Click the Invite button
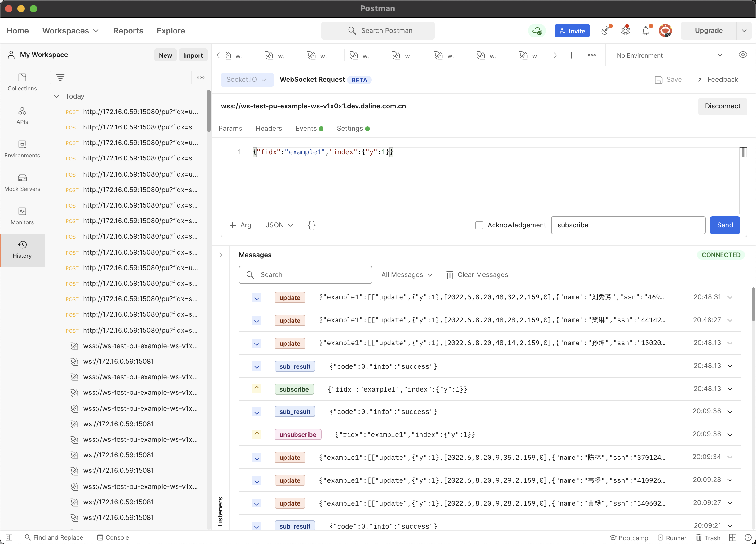Screen dimensions: 756x544 [x=572, y=31]
